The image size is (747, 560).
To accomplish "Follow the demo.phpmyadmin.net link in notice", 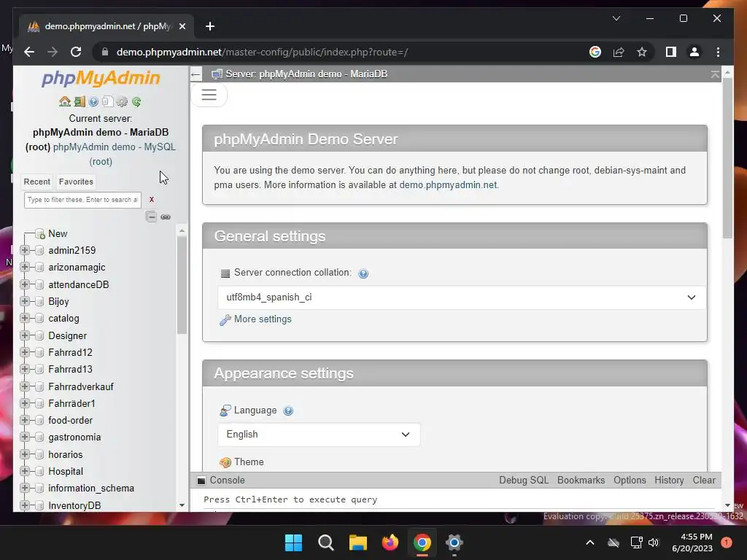I will point(448,184).
